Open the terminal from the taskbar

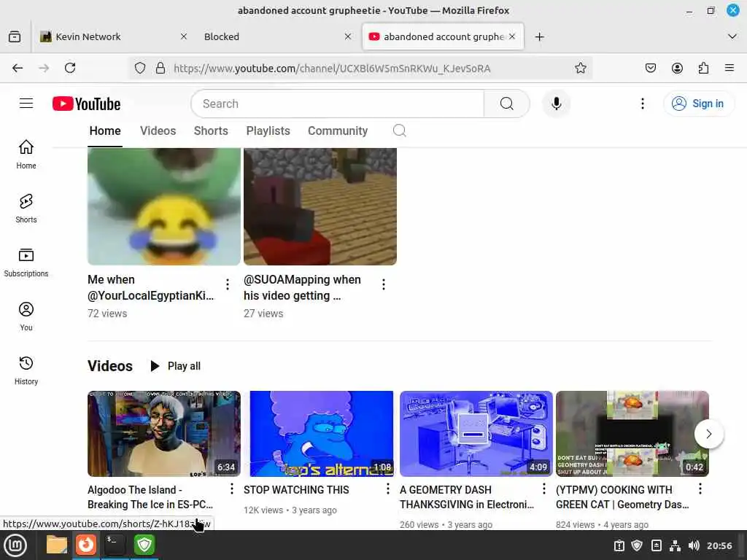[x=115, y=545]
